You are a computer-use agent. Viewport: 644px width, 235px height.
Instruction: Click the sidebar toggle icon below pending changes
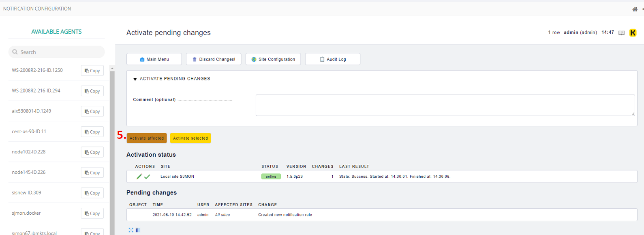tap(138, 230)
